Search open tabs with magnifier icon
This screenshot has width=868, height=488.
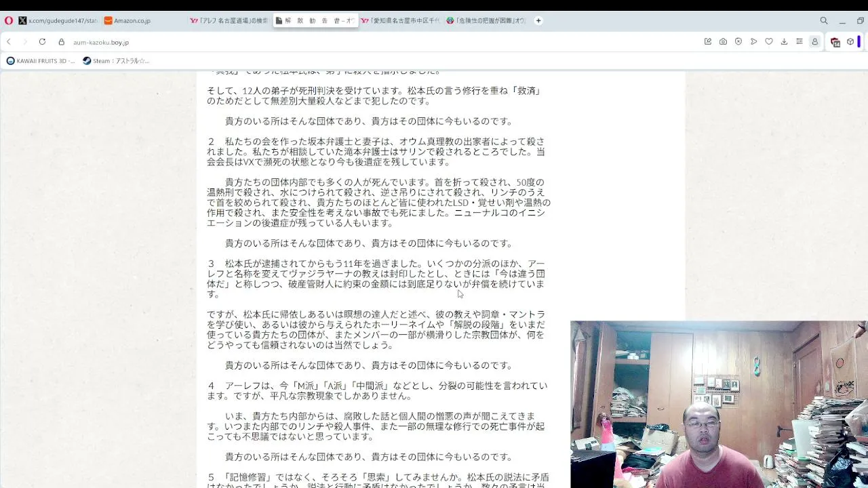[824, 21]
